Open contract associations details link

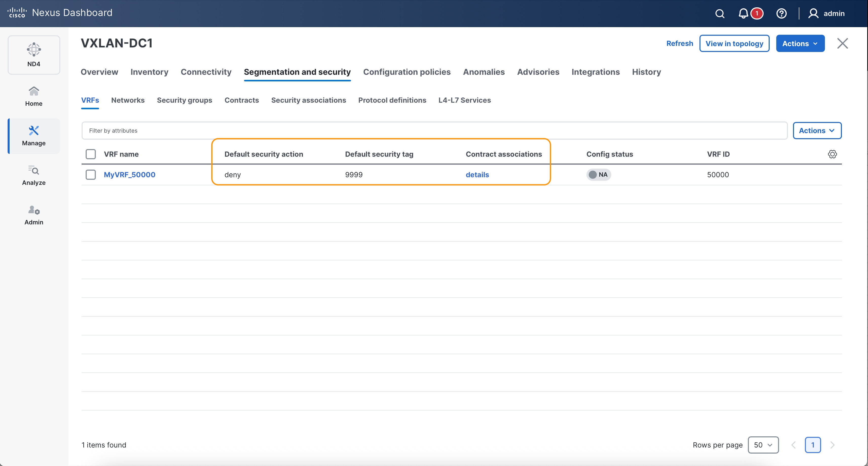(x=477, y=175)
